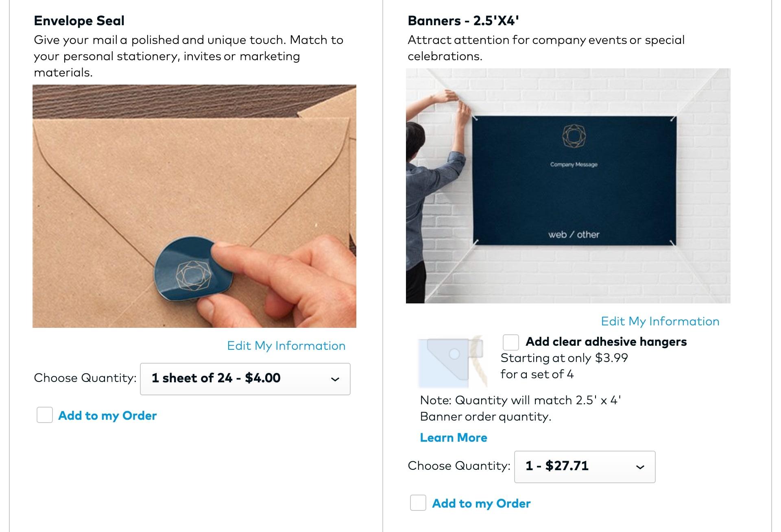
Task: Click the Add to my Order text under Banners
Action: [x=481, y=504]
